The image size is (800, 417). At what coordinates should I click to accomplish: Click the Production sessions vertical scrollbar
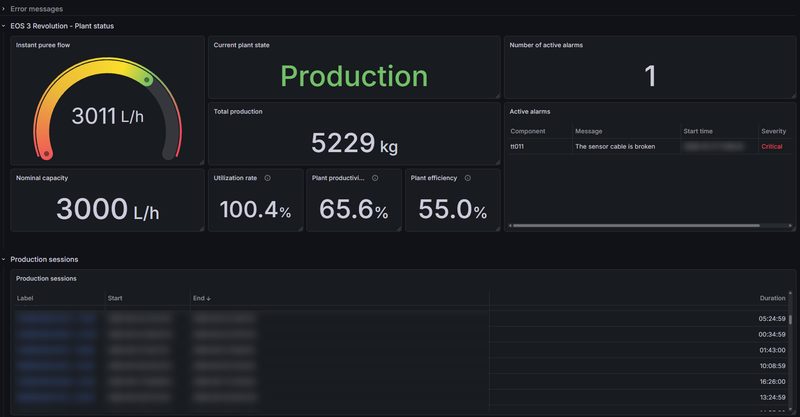click(790, 320)
